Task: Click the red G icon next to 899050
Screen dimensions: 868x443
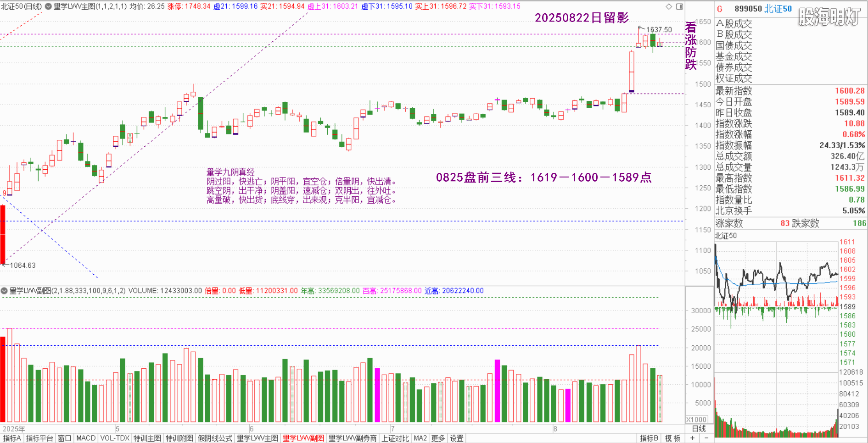Action: 720,9
